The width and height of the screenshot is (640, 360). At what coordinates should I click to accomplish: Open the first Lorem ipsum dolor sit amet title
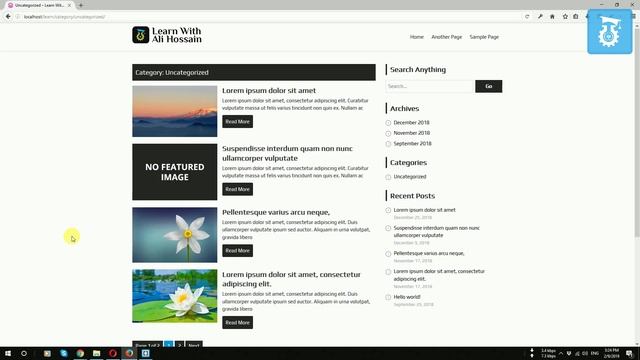coord(269,90)
